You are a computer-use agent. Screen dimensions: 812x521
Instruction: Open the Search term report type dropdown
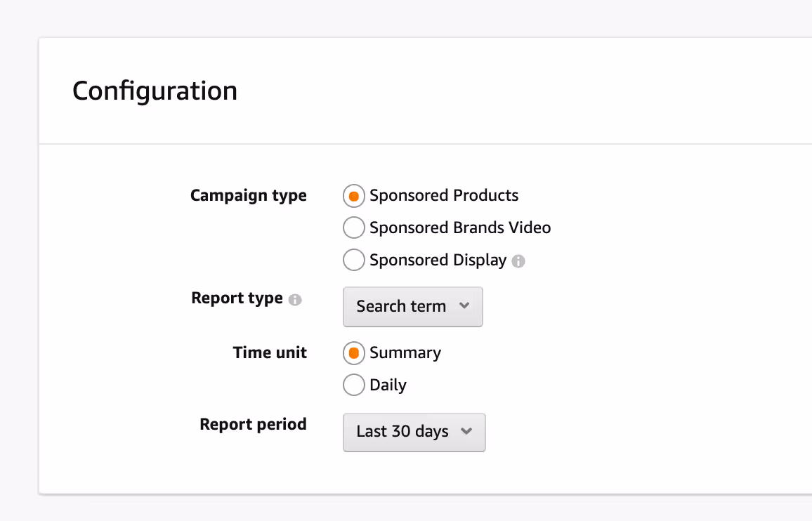412,306
